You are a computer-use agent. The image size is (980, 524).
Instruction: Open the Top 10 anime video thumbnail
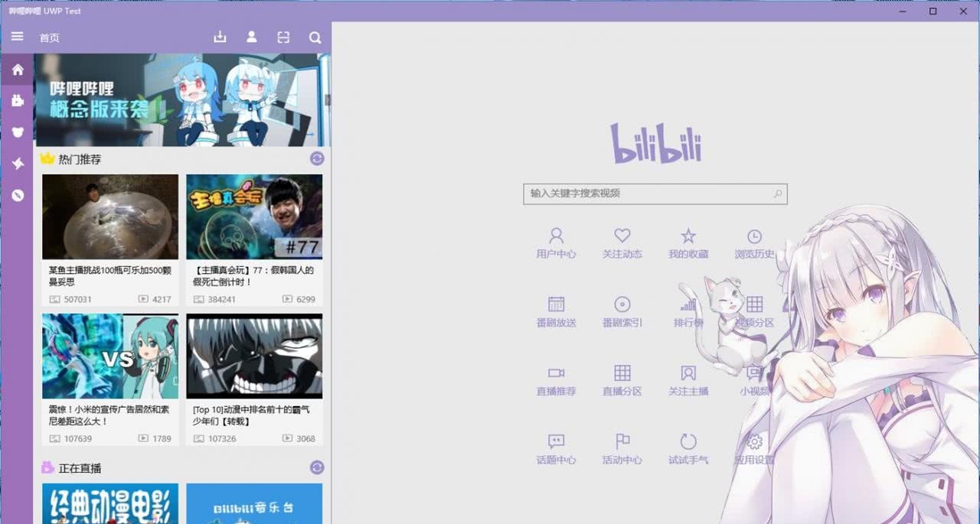click(x=254, y=356)
